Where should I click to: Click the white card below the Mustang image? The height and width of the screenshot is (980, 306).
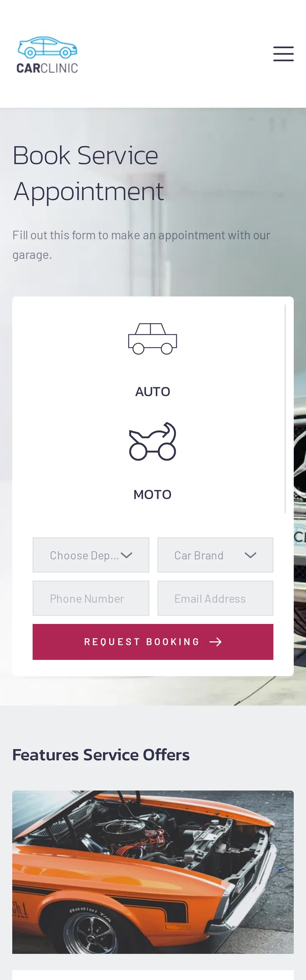[153, 975]
